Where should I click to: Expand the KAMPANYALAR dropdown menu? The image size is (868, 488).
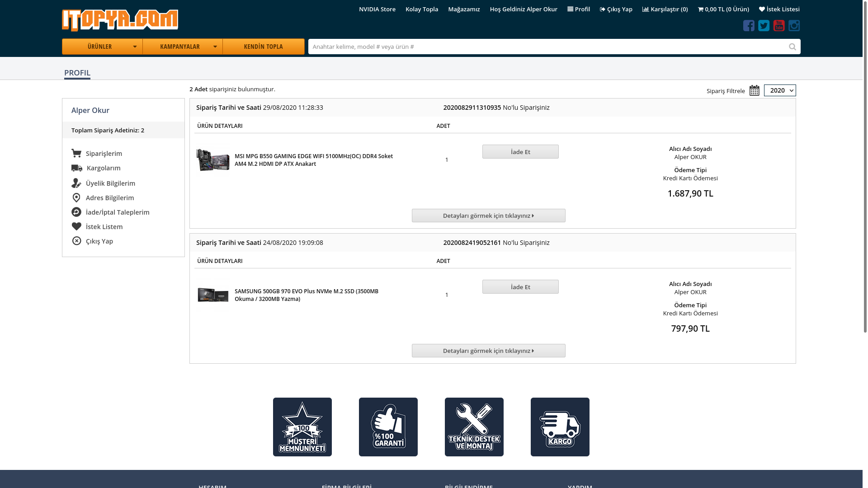tap(183, 47)
